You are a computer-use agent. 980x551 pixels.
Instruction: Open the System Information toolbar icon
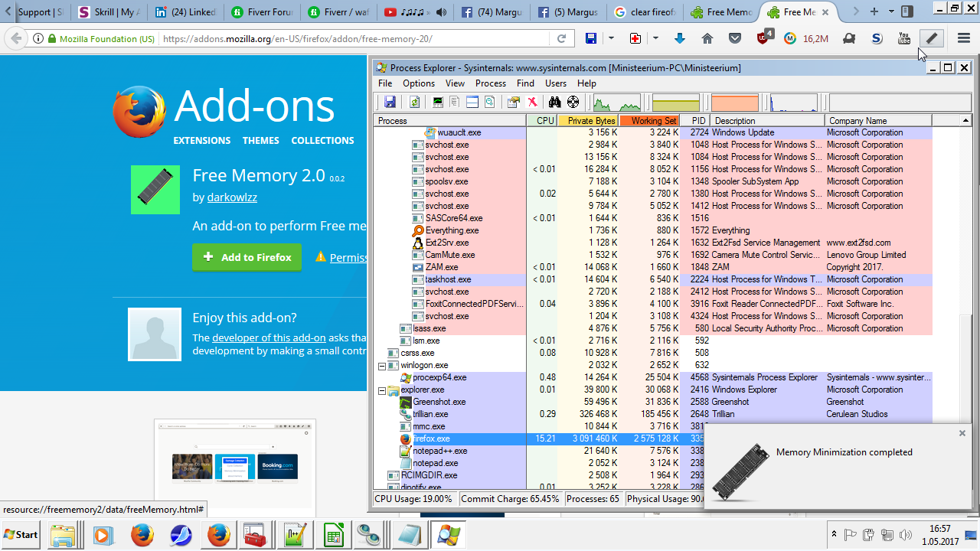point(438,102)
